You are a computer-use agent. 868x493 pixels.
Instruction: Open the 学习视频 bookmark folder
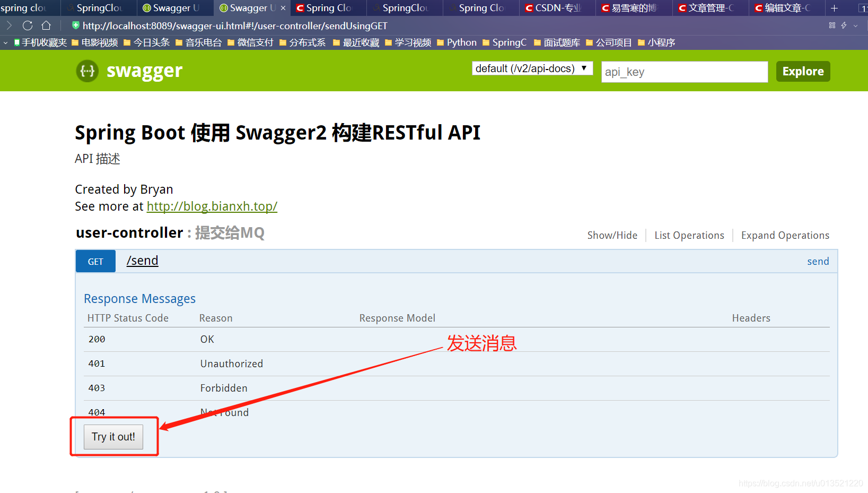408,42
